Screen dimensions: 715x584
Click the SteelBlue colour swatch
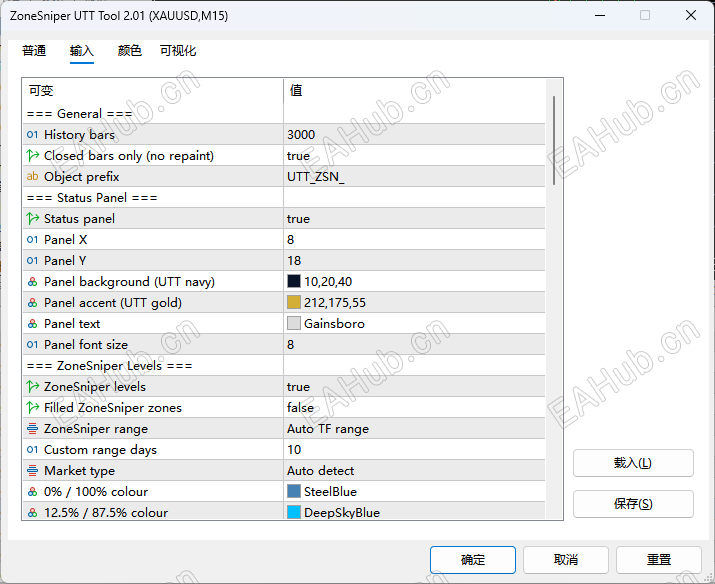pyautogui.click(x=294, y=491)
